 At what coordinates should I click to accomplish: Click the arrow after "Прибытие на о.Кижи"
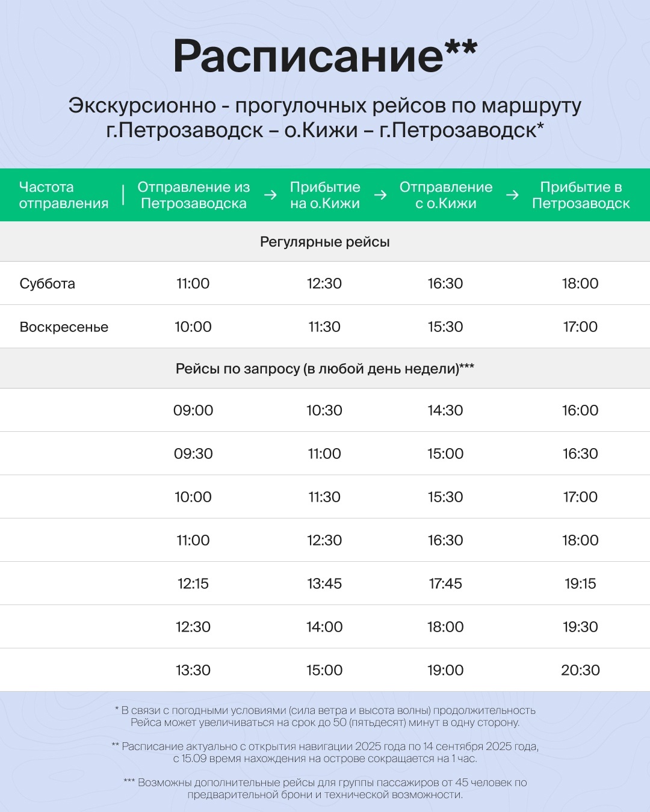pyautogui.click(x=380, y=195)
